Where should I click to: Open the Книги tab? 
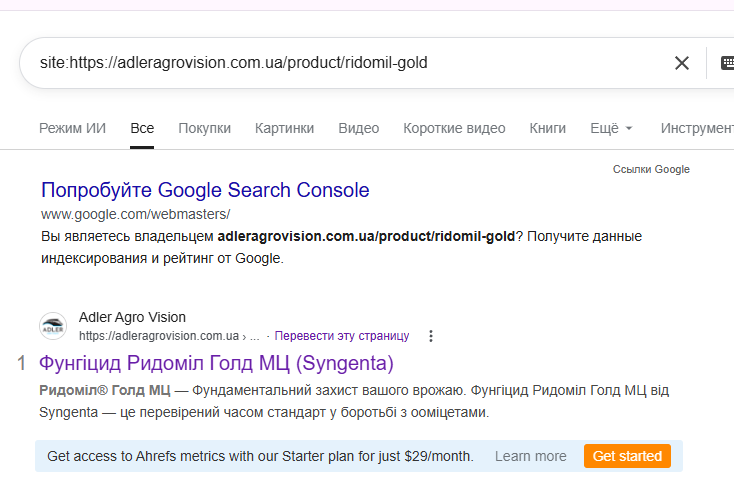point(548,128)
